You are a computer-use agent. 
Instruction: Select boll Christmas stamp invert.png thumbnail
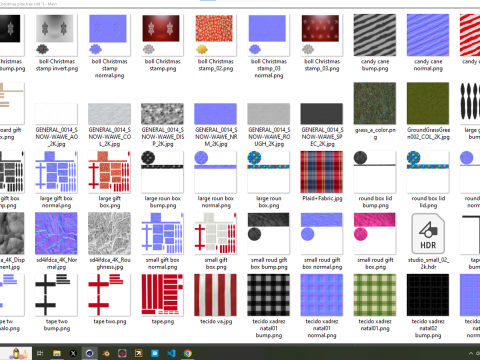56,35
